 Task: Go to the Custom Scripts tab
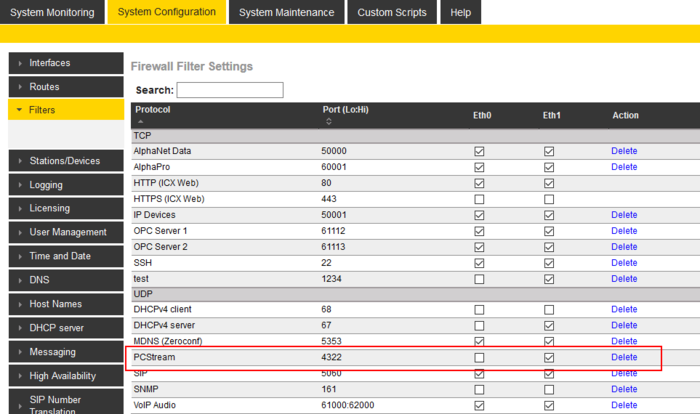pyautogui.click(x=392, y=13)
